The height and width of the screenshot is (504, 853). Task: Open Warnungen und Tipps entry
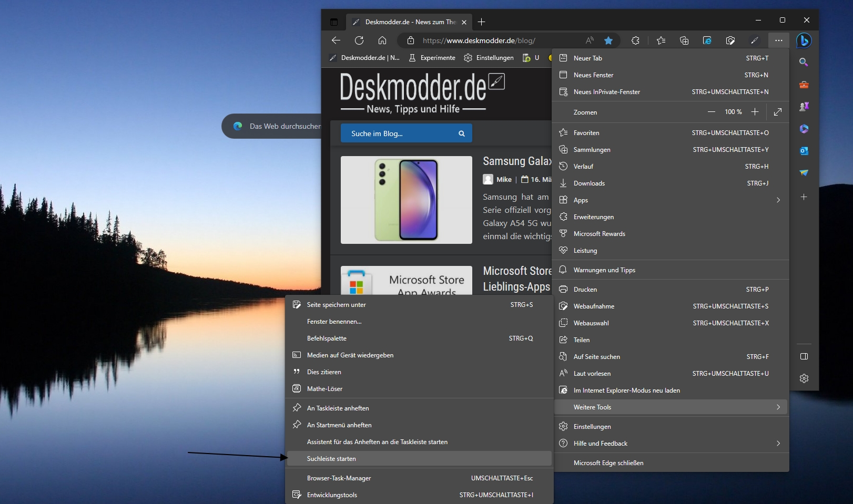click(x=671, y=270)
